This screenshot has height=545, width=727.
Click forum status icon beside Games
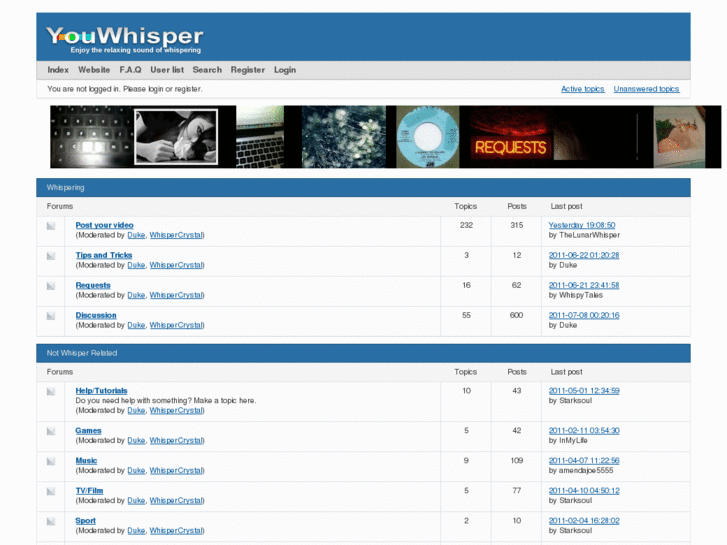[x=51, y=431]
